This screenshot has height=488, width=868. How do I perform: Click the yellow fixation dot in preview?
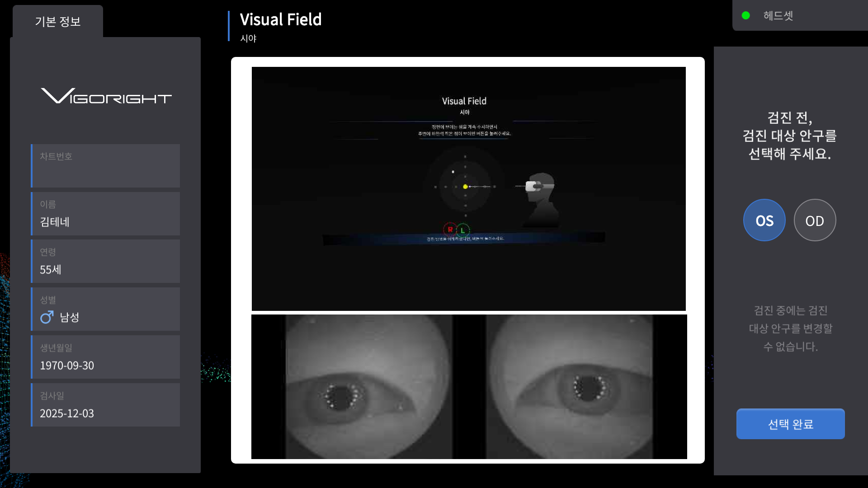(465, 187)
